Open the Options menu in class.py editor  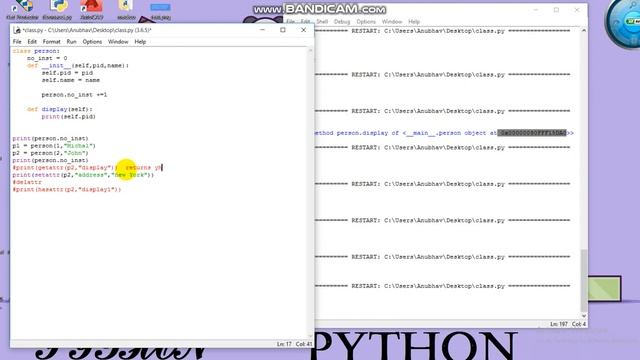(92, 42)
